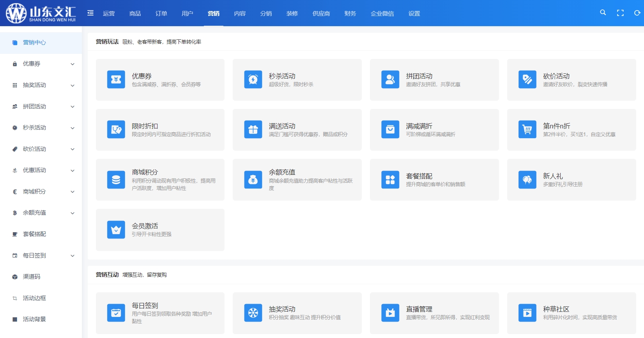
Task: Click the 拼团活动 people icon
Action: 390,80
